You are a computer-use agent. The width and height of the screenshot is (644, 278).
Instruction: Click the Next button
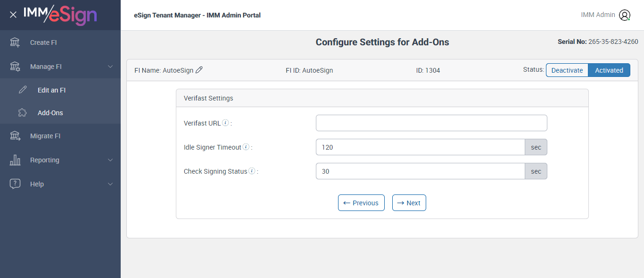click(409, 203)
